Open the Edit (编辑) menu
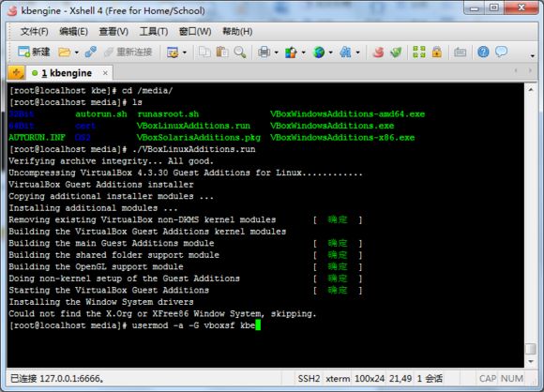 tap(73, 32)
